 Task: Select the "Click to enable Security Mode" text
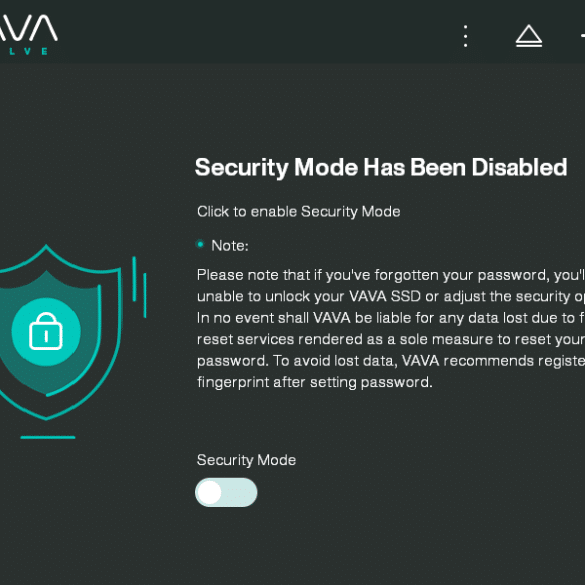298,212
